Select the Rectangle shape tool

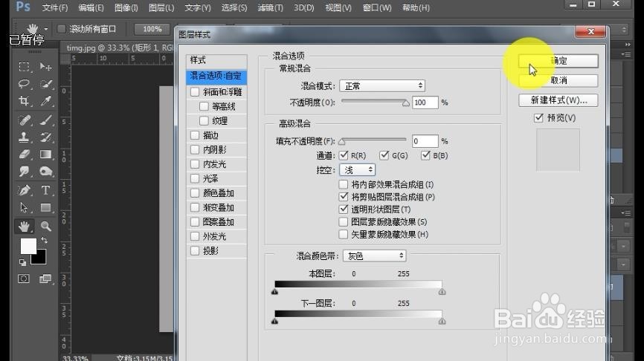coord(45,207)
